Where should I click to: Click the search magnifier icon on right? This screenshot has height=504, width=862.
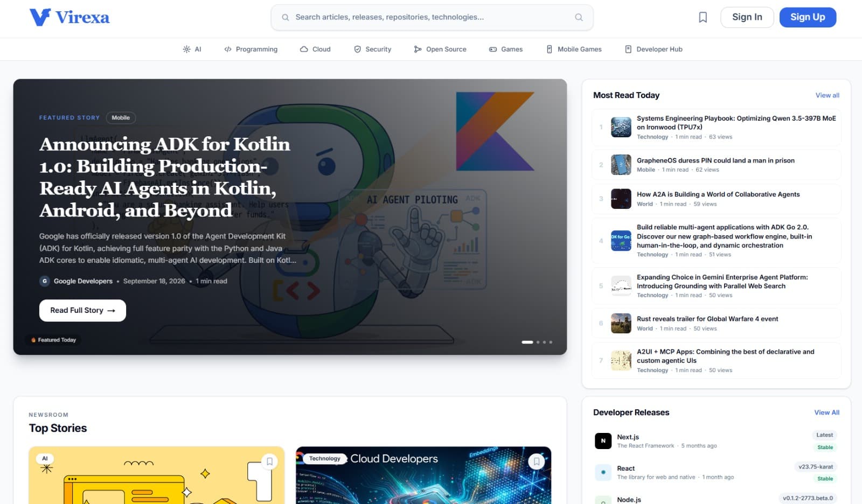point(579,17)
